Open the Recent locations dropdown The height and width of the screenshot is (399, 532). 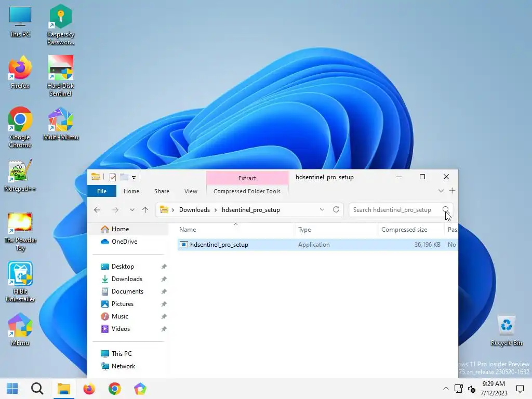[x=132, y=210]
